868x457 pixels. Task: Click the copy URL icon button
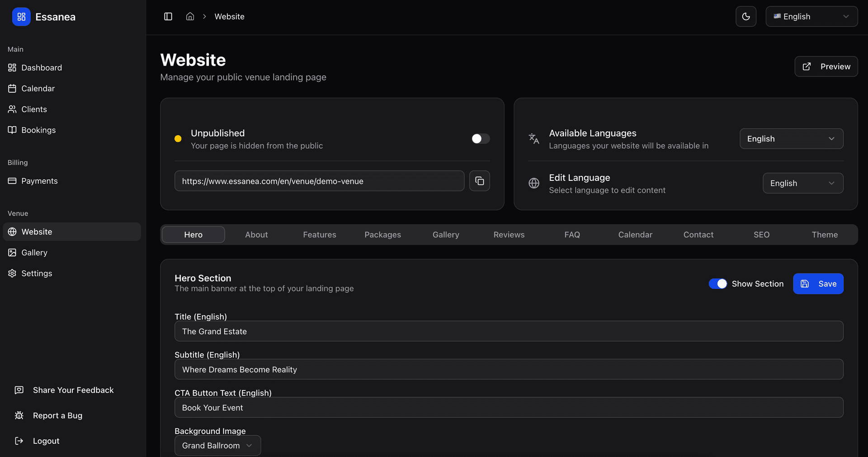click(479, 181)
